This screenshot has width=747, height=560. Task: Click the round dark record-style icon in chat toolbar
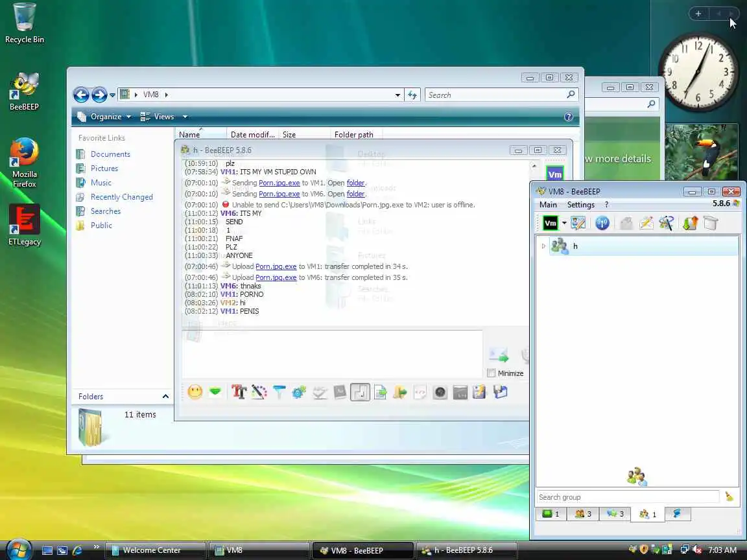coord(440,392)
